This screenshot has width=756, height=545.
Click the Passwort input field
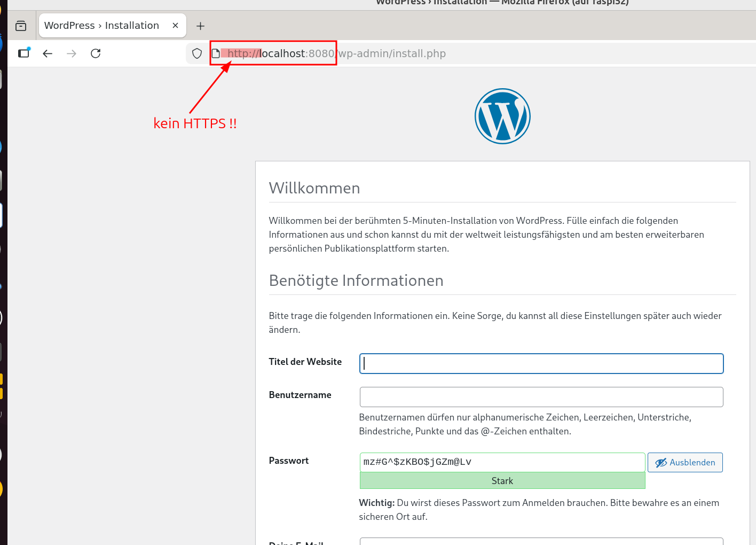coord(502,462)
